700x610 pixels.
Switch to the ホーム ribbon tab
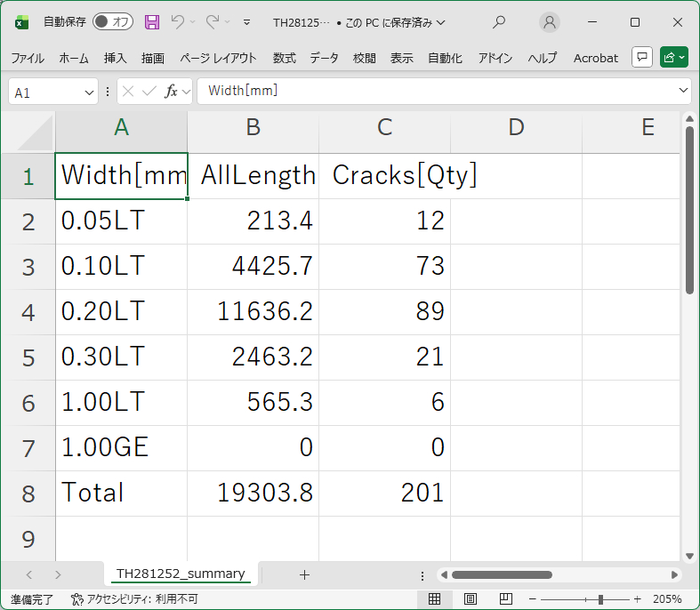pyautogui.click(x=74, y=58)
